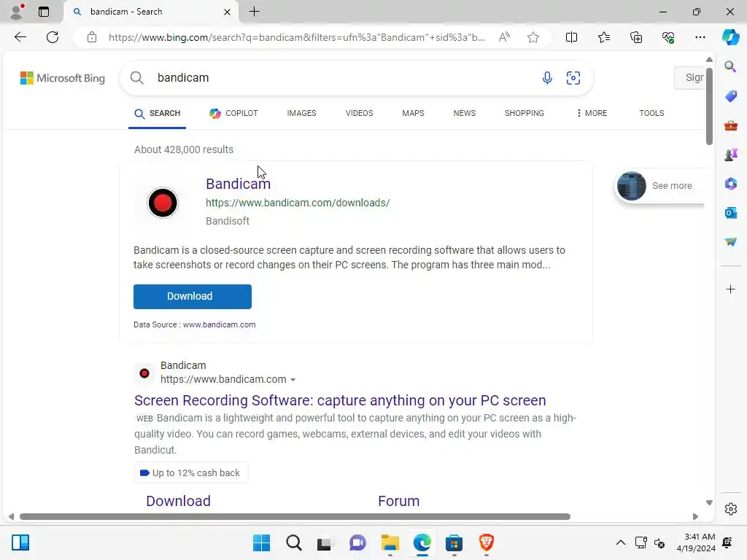The image size is (747, 560).
Task: Open the Download sitelink
Action: tap(178, 501)
